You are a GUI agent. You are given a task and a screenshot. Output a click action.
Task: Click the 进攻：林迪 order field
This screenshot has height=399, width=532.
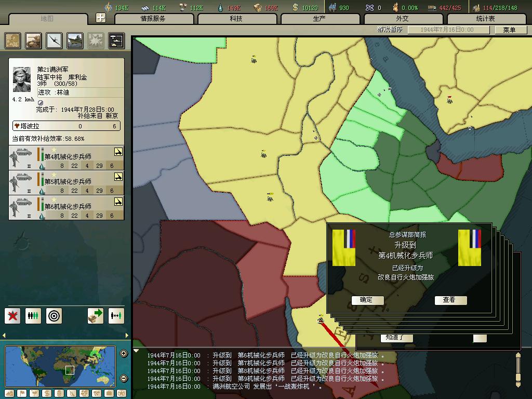point(81,92)
